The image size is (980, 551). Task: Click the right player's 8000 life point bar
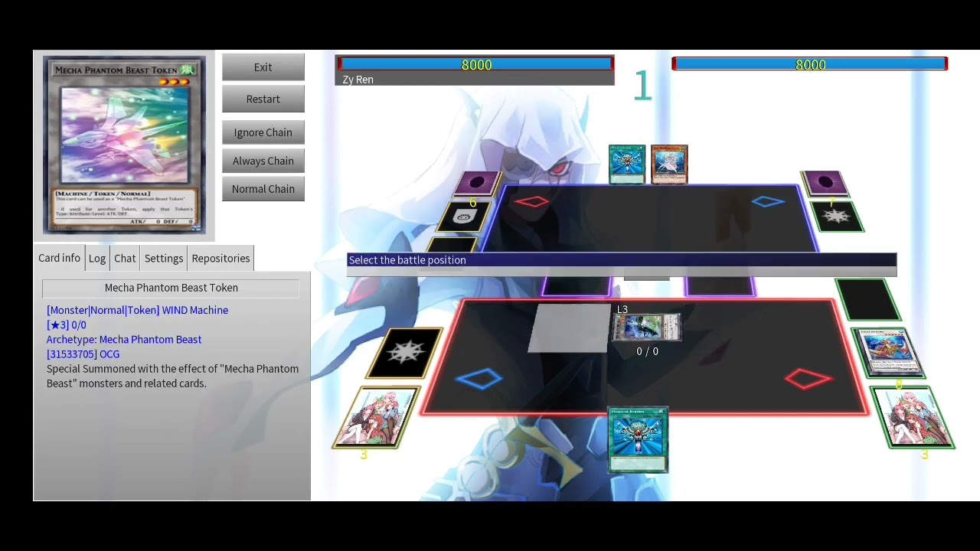coord(809,64)
